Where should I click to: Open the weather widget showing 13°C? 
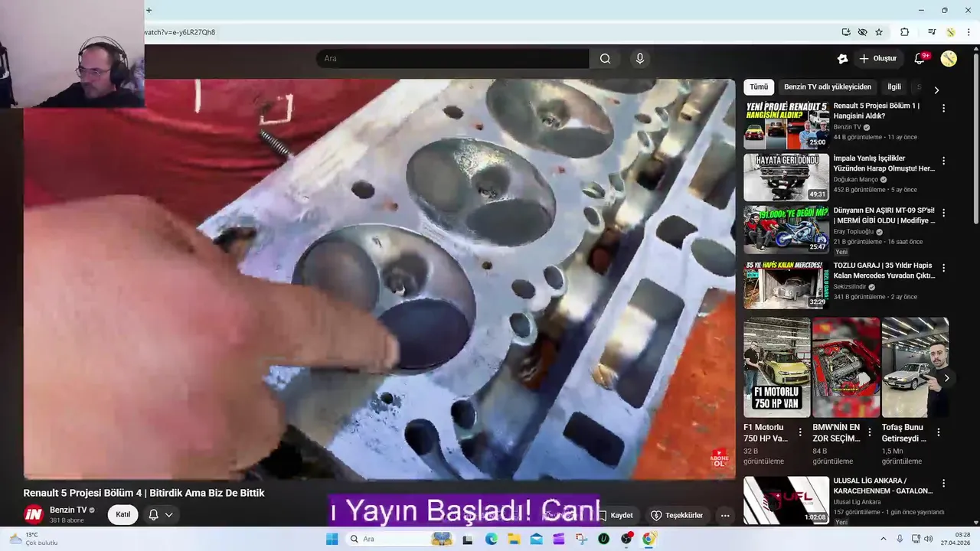coord(32,539)
